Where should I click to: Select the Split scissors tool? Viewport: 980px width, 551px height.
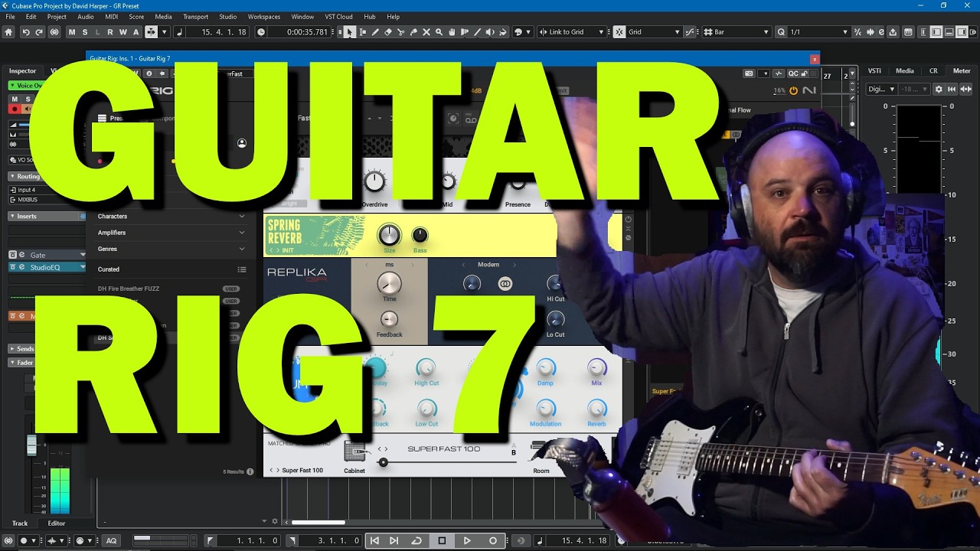[x=400, y=32]
